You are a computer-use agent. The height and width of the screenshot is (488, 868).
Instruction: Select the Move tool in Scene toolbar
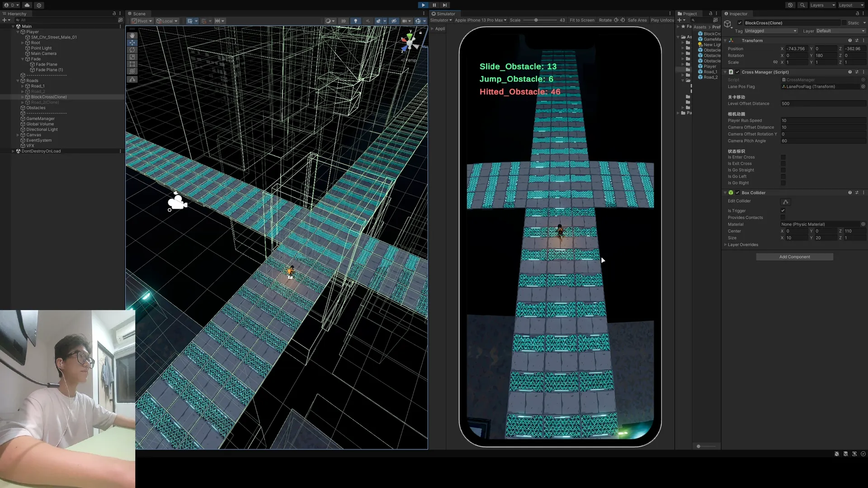click(x=132, y=42)
